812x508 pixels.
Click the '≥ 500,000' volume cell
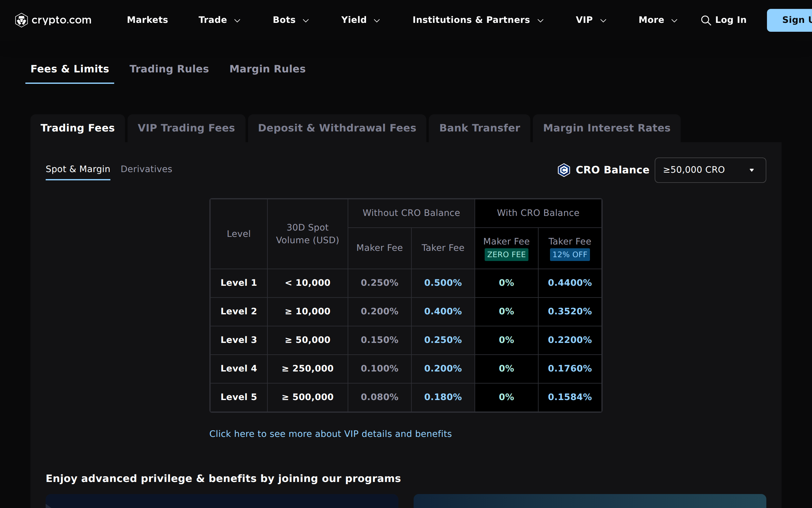tap(308, 397)
